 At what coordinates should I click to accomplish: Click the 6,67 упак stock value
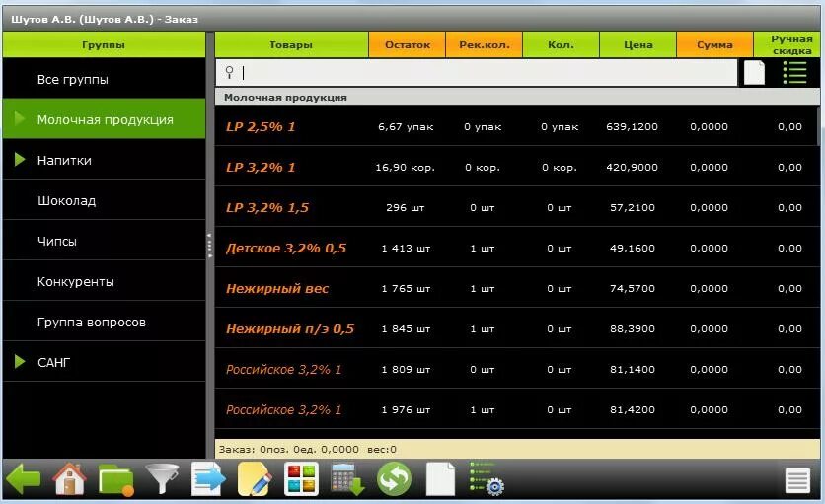click(406, 127)
